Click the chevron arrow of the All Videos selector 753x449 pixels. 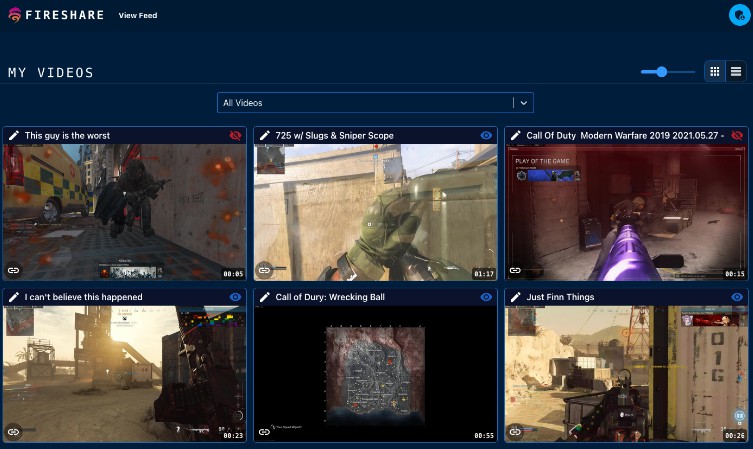(x=524, y=102)
